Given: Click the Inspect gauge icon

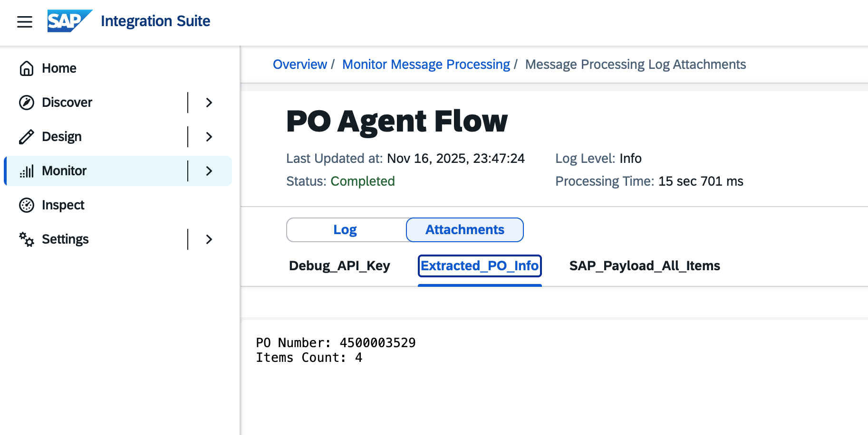Looking at the screenshot, I should tap(27, 205).
